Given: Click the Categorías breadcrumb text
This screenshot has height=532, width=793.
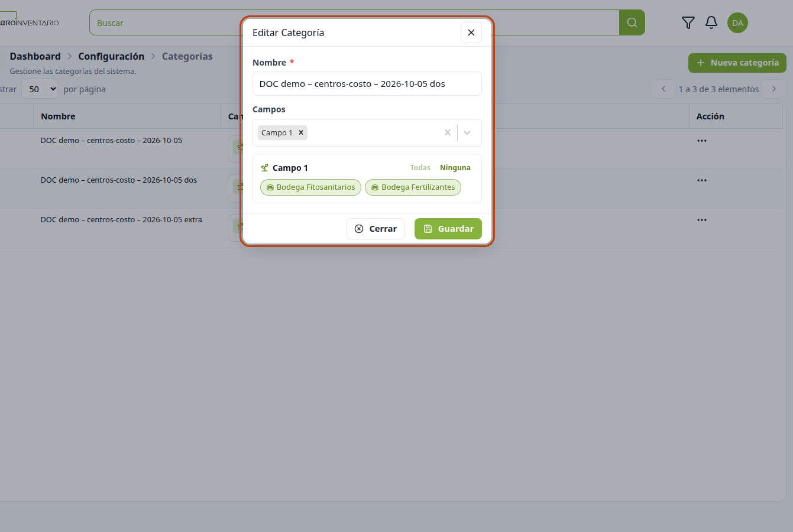Looking at the screenshot, I should 187,56.
